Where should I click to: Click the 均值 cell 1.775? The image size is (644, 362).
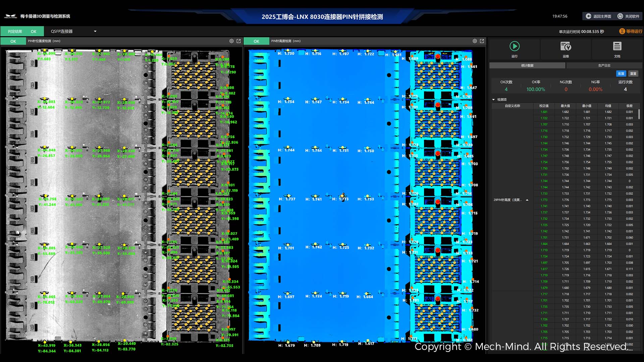(608, 200)
